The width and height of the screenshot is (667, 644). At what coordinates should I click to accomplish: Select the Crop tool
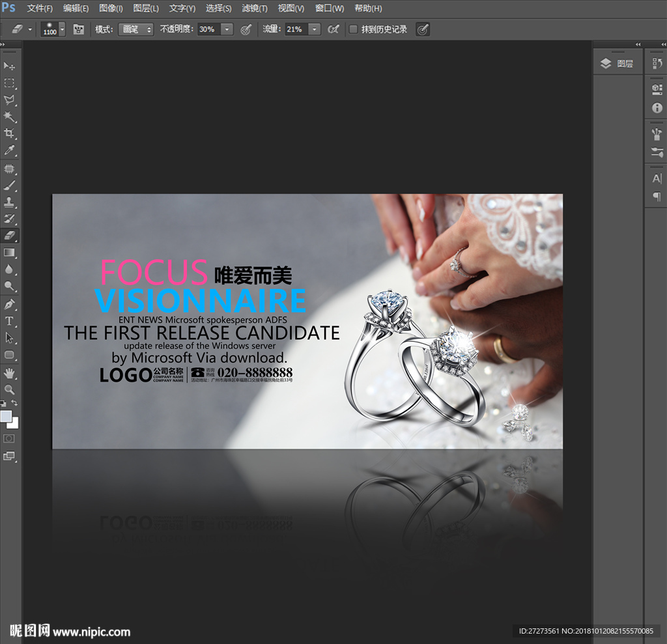click(x=9, y=133)
